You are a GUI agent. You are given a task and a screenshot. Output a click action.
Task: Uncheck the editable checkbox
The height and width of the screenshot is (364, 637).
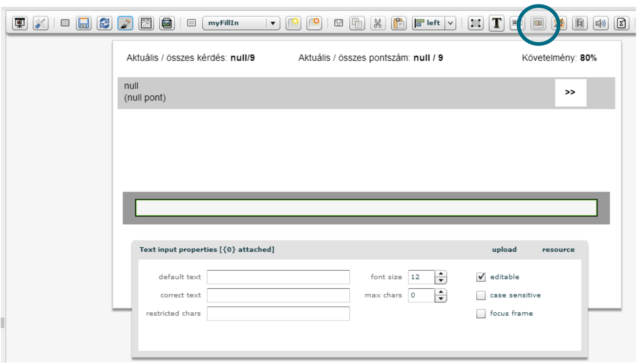coord(481,277)
